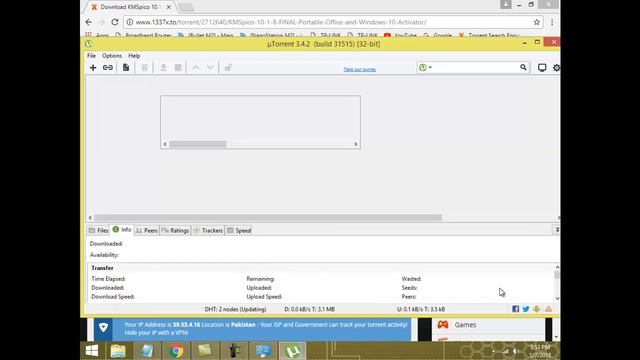Click the Start torrent toolbar icon

click(x=163, y=68)
